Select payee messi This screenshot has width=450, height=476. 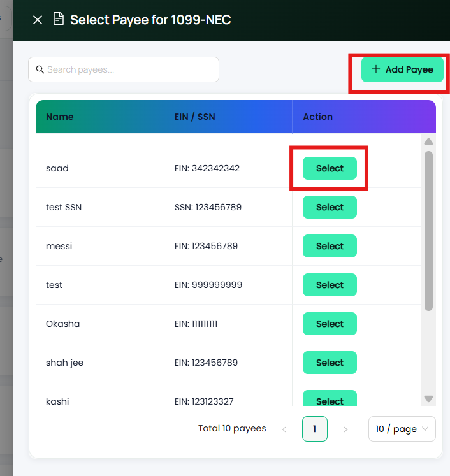[330, 246]
